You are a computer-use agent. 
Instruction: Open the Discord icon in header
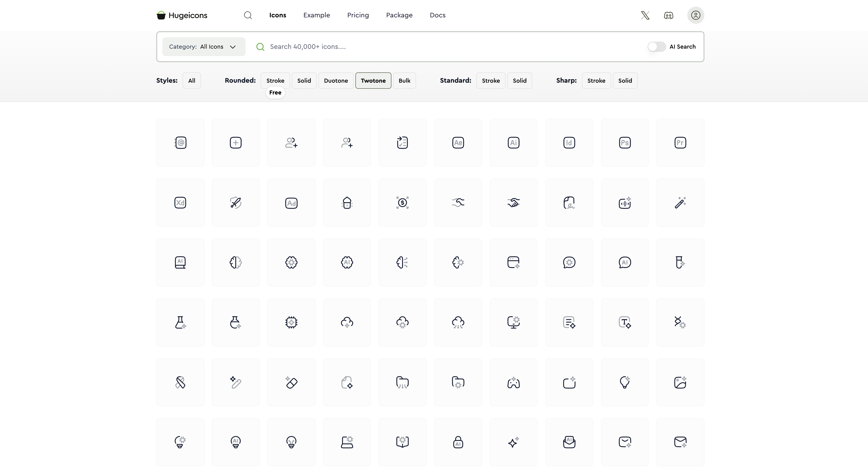tap(668, 15)
